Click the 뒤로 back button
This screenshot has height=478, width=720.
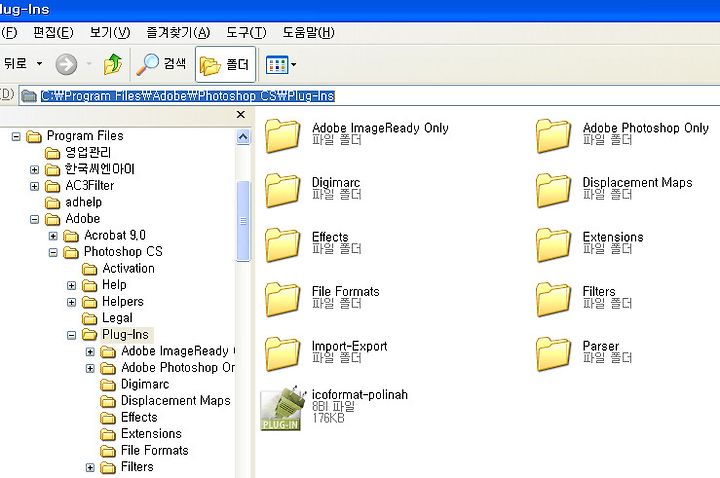point(15,63)
